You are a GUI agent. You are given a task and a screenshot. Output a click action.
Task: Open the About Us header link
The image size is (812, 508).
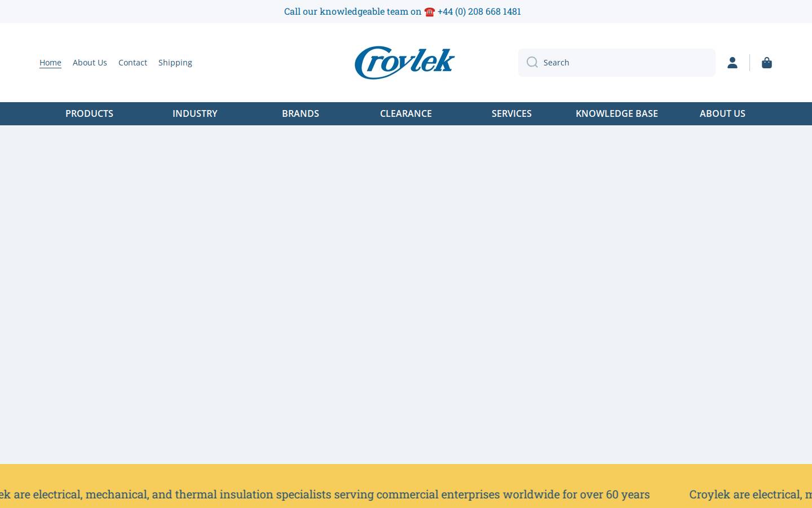90,63
